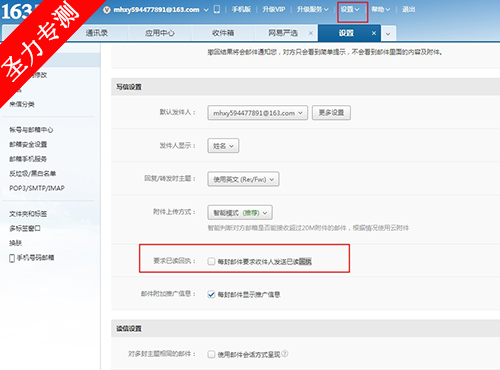Click the avatar icon beside the email address
Viewport: 500px width, 370px height.
point(107,10)
